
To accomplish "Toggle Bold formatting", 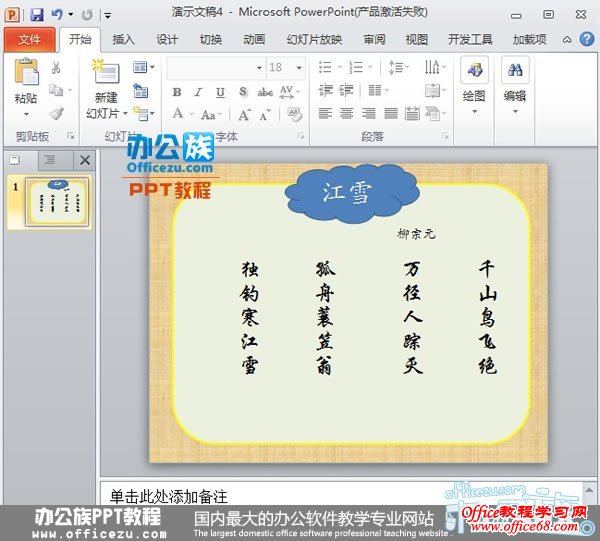I will click(x=177, y=92).
